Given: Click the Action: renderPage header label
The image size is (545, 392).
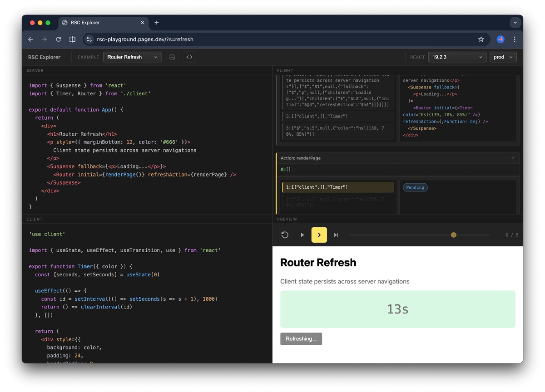Looking at the screenshot, I should [301, 158].
